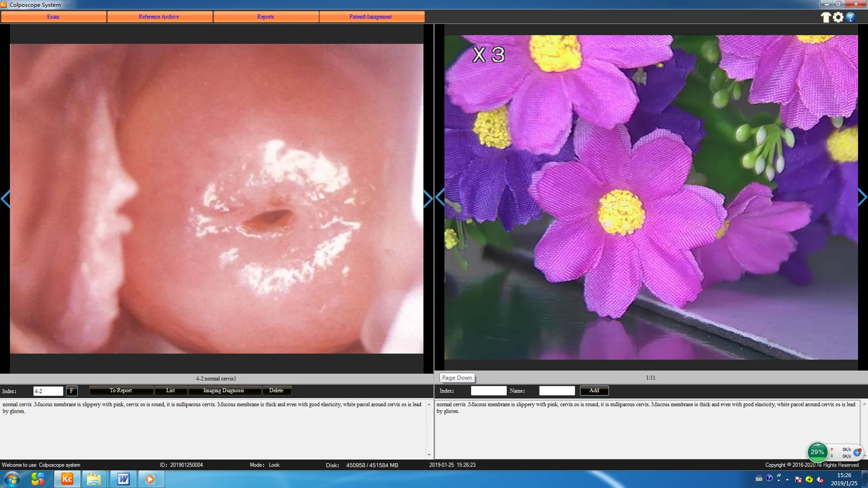868x488 pixels.
Task: Go to previous cervix image with left arrow
Action: tap(5, 199)
